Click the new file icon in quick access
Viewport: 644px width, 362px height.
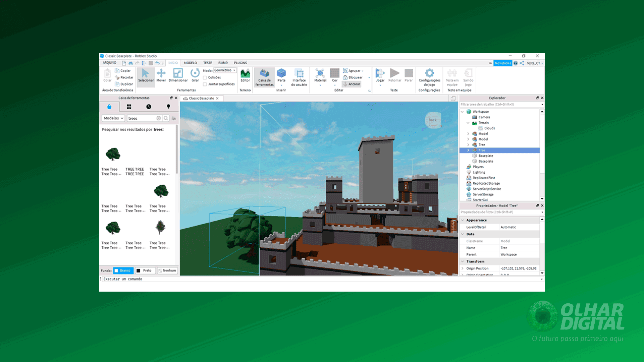(124, 63)
